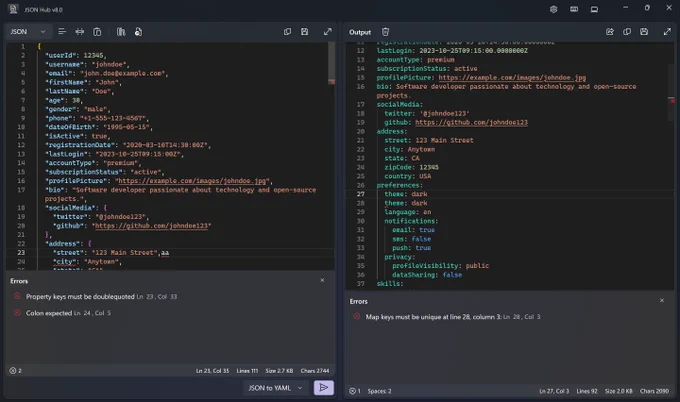Click 'Size 2.0 KB' in the output status bar
Viewport: 680px width, 402px height.
618,391
